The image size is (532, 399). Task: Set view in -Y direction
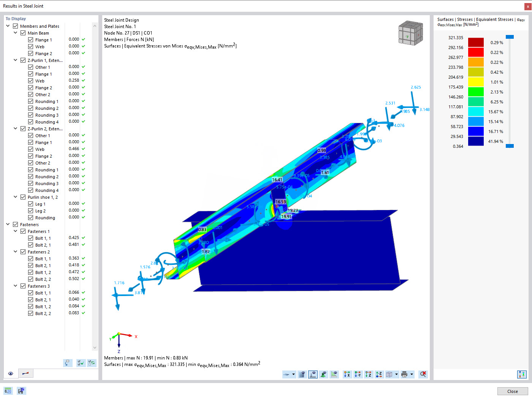pyautogui.click(x=358, y=374)
